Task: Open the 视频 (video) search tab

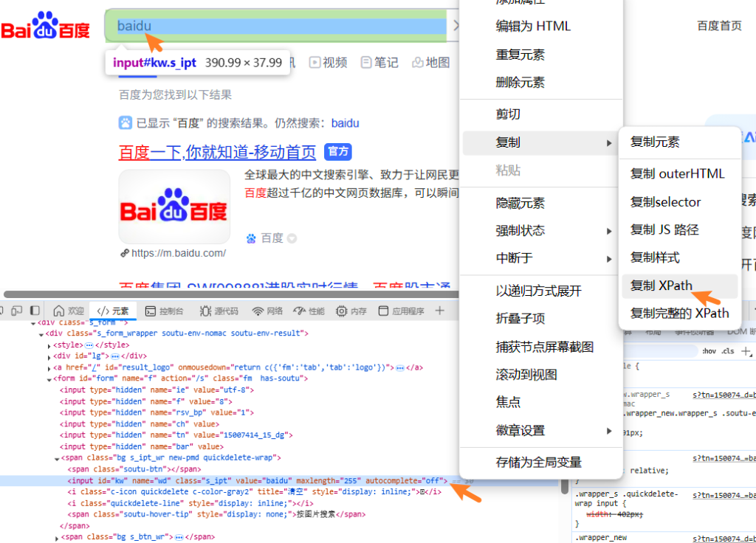Action: [329, 62]
